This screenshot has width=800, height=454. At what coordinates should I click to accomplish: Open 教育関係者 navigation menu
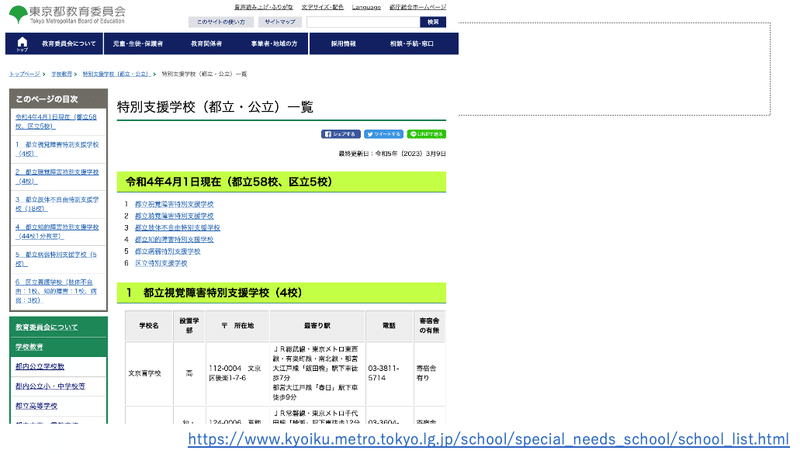coord(206,44)
